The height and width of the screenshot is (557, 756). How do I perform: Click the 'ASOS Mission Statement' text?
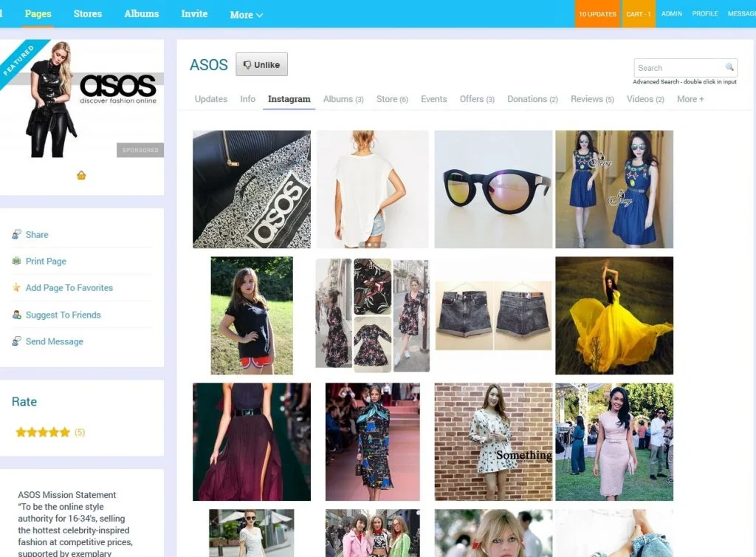[67, 495]
